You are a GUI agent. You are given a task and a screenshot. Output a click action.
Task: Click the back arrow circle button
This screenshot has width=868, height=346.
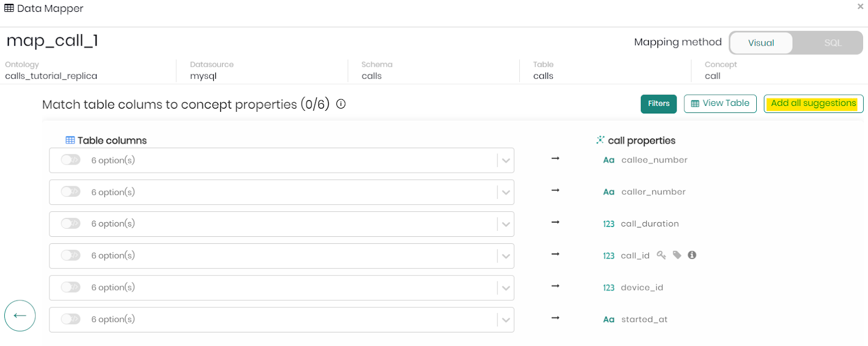coord(20,316)
